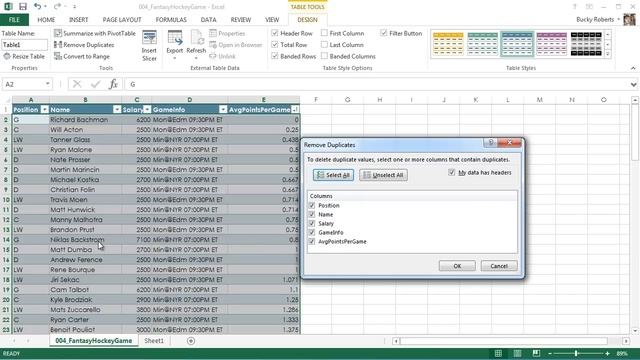Enable the Banded Columns checkbox
The height and width of the screenshot is (360, 640).
click(324, 56)
